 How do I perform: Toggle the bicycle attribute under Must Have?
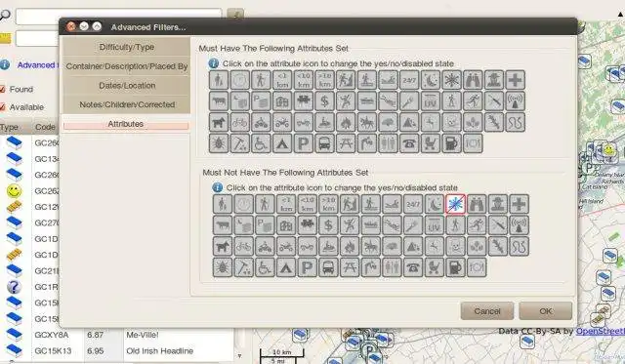[239, 122]
